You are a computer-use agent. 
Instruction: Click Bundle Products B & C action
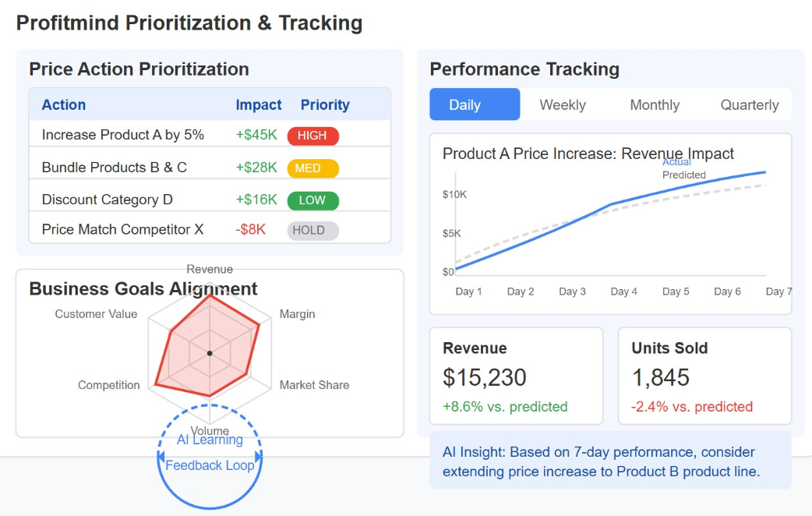[115, 168]
